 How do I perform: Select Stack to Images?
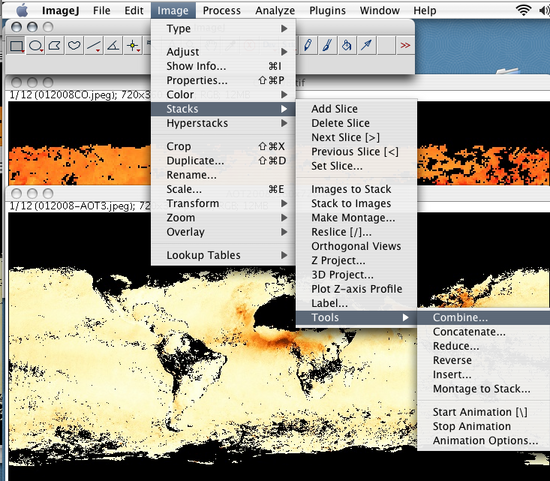point(356,203)
